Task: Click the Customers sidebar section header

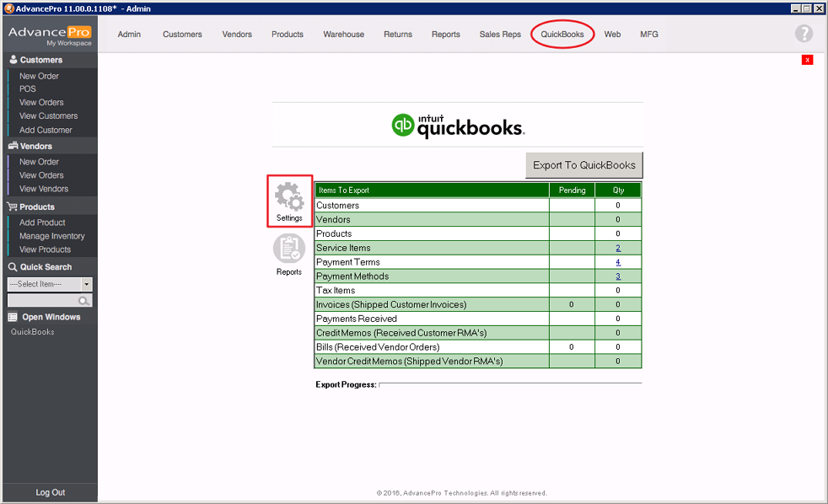Action: [50, 60]
